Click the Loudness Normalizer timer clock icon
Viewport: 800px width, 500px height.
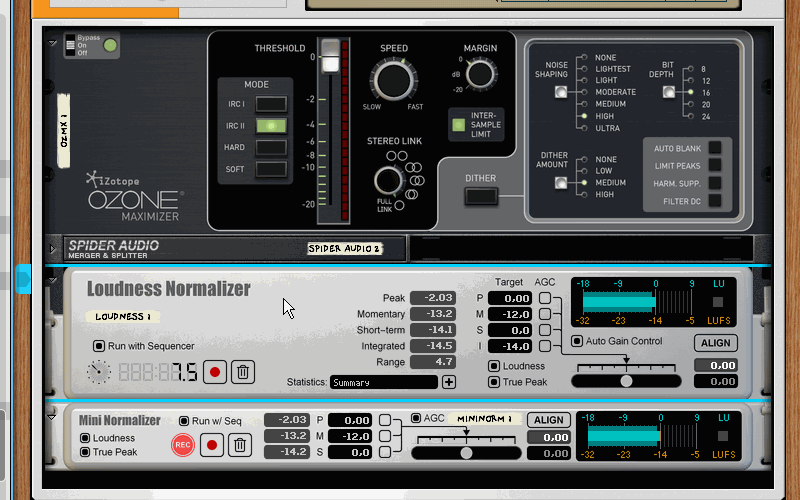pos(98,372)
